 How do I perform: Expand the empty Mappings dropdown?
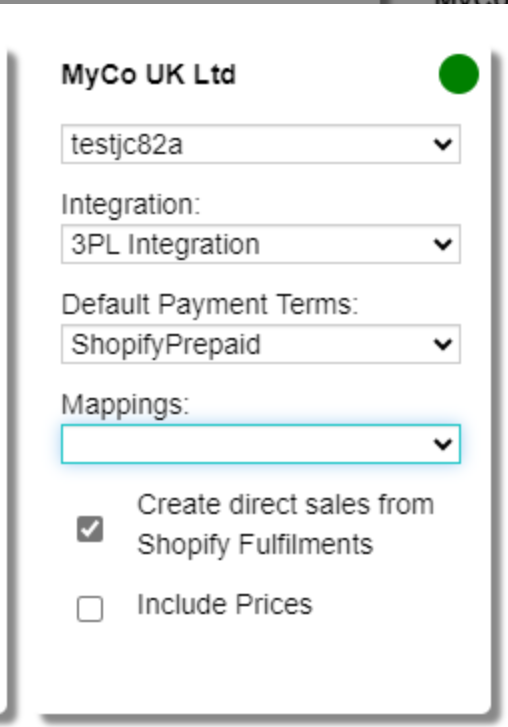(x=260, y=444)
